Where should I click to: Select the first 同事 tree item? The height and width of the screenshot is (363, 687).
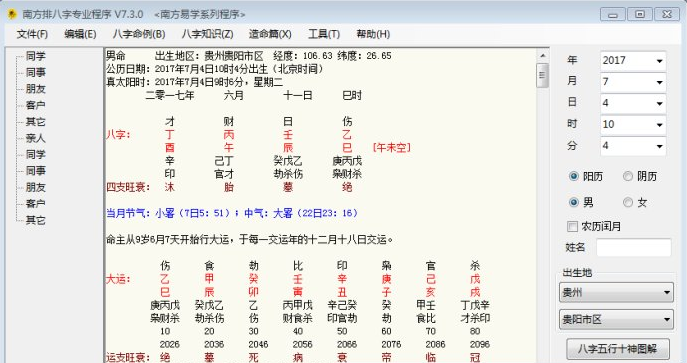(x=35, y=72)
